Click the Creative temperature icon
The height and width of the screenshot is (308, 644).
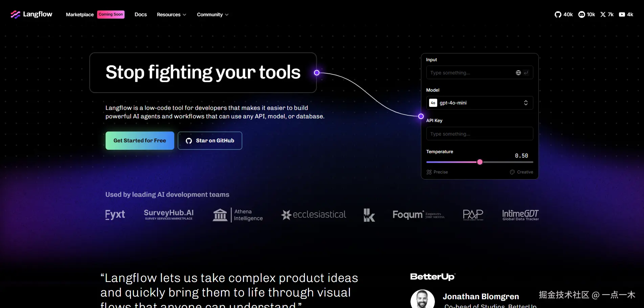(512, 172)
